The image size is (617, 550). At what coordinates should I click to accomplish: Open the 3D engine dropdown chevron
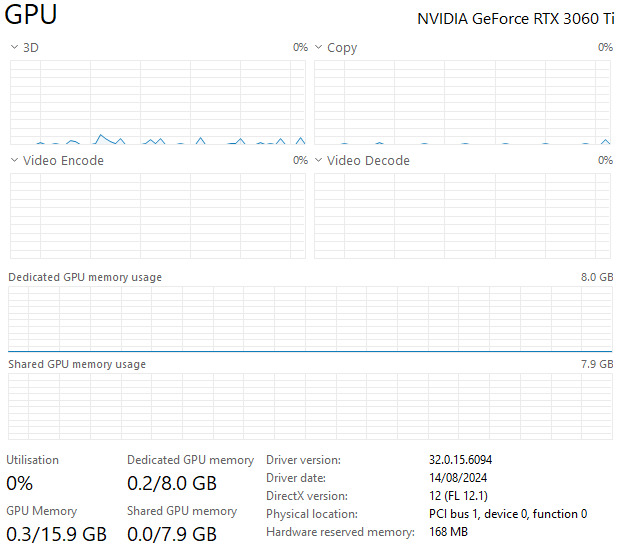(15, 47)
